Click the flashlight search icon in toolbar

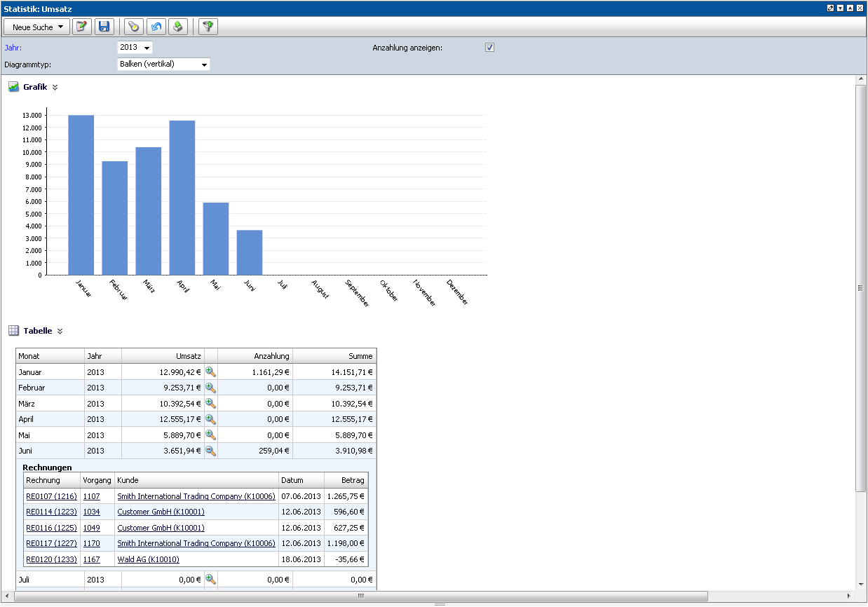click(x=133, y=27)
